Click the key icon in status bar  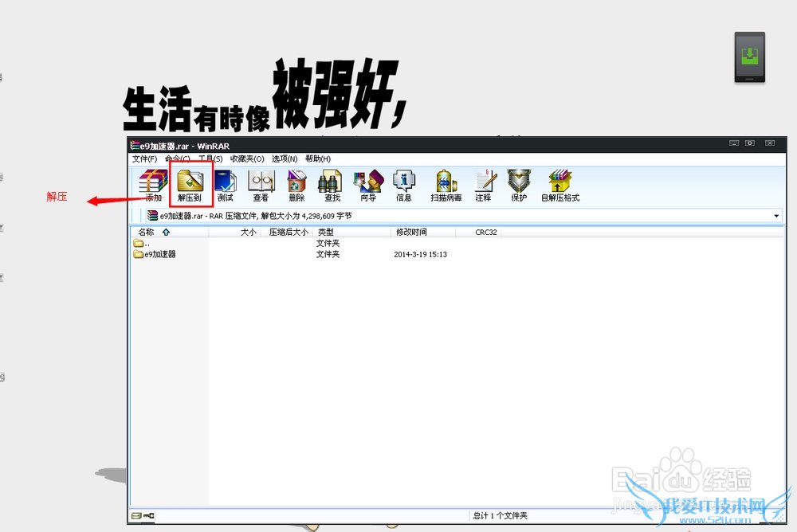[x=149, y=516]
